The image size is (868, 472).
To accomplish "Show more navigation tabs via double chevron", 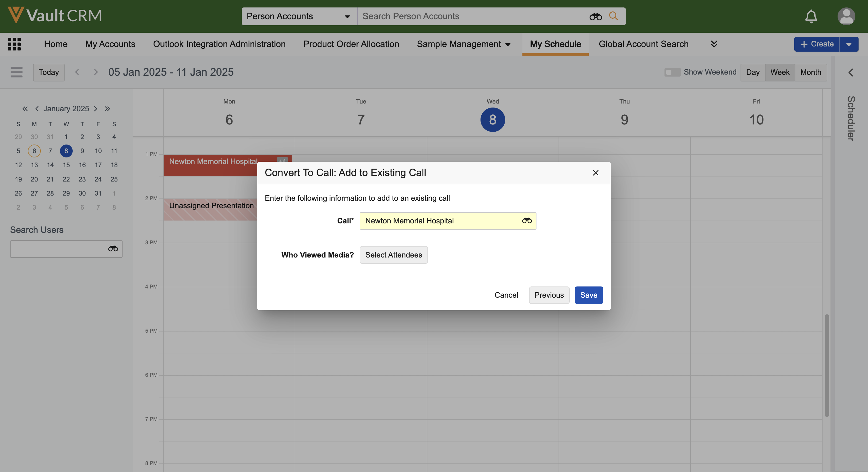I will tap(714, 44).
